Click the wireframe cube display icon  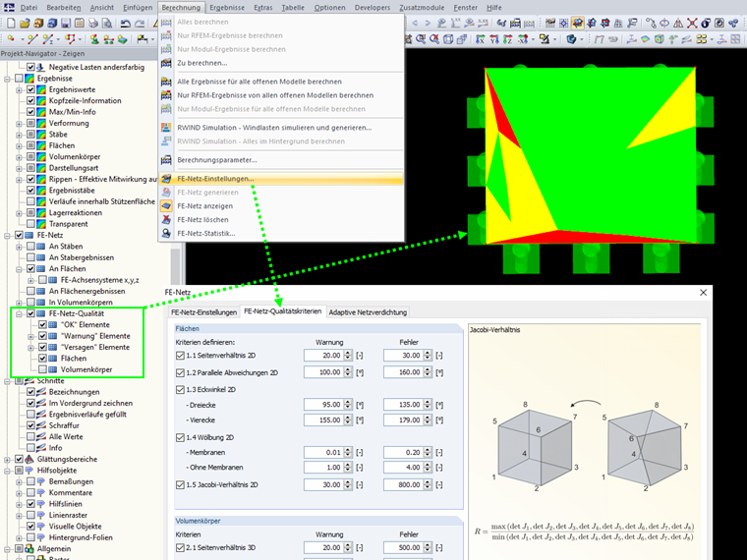[x=448, y=39]
